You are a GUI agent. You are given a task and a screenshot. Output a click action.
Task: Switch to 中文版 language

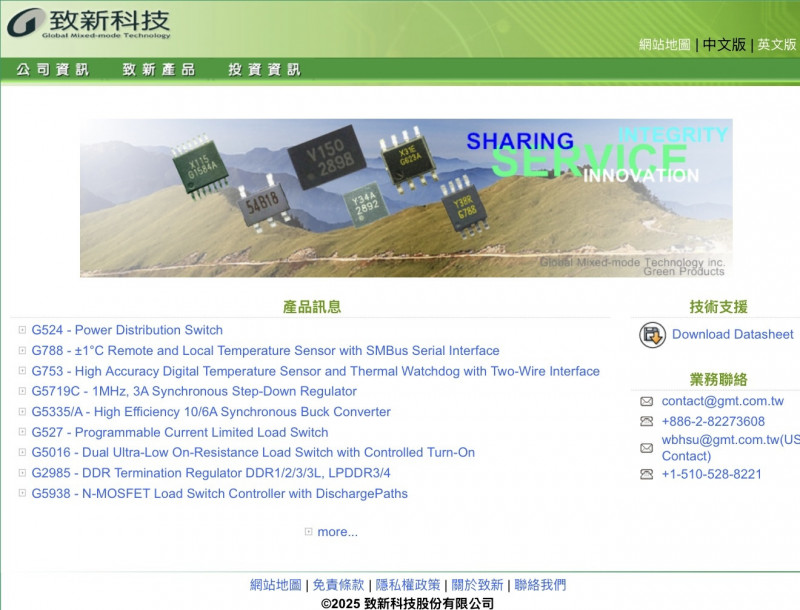pos(724,44)
